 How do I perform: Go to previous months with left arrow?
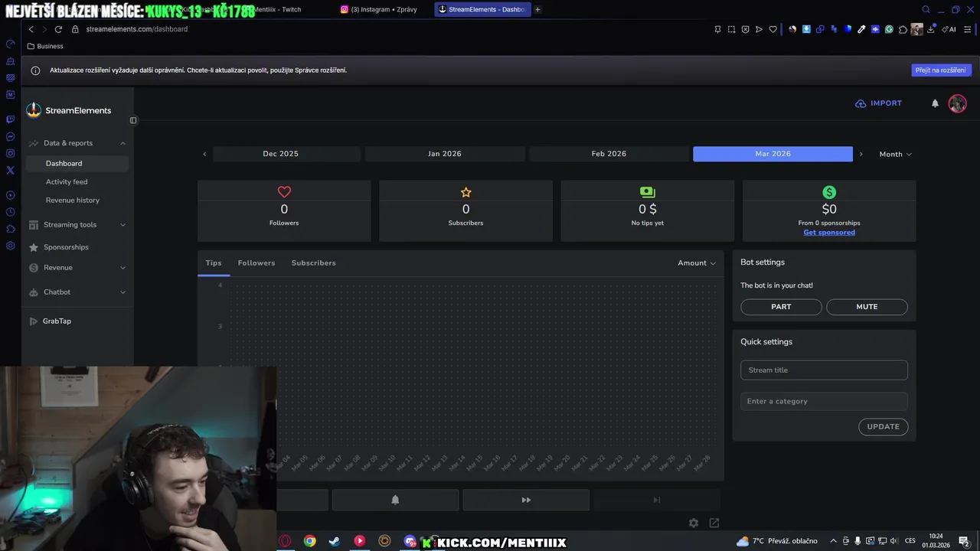(204, 154)
